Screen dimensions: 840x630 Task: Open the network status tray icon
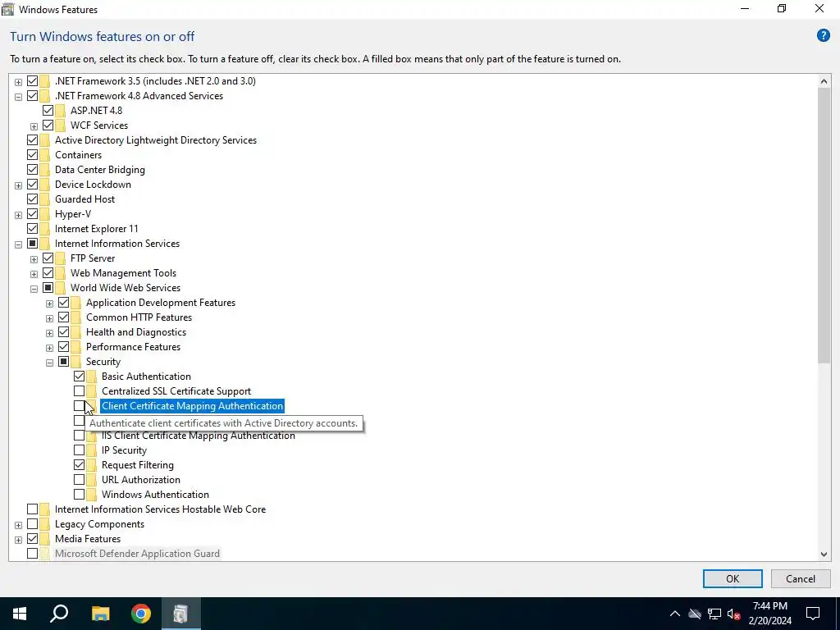(x=714, y=614)
